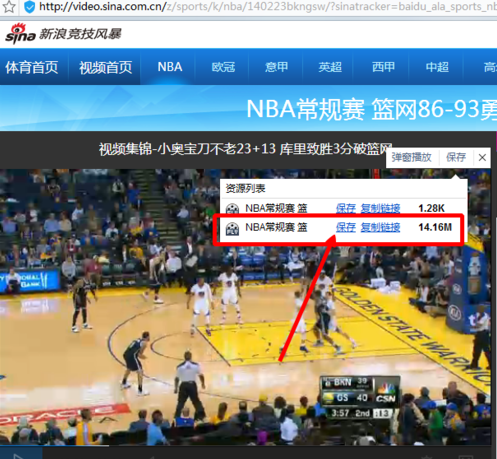Click the blue security shield icon
The height and width of the screenshot is (459, 497).
[x=30, y=7]
